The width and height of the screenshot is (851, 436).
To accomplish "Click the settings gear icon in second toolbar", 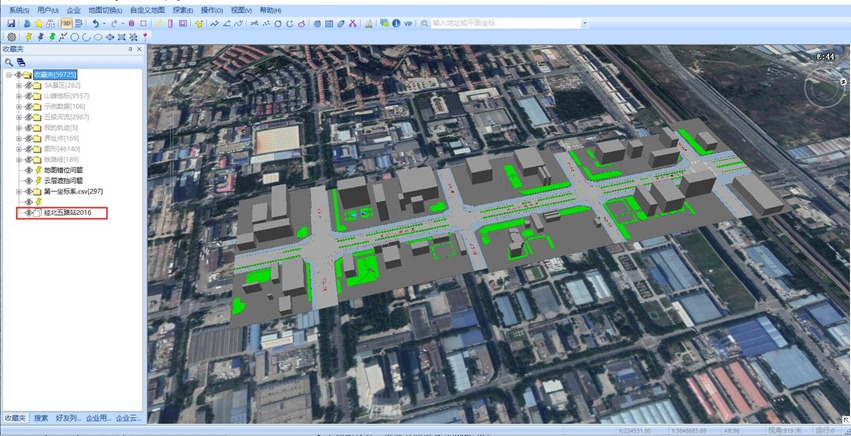I will [11, 37].
